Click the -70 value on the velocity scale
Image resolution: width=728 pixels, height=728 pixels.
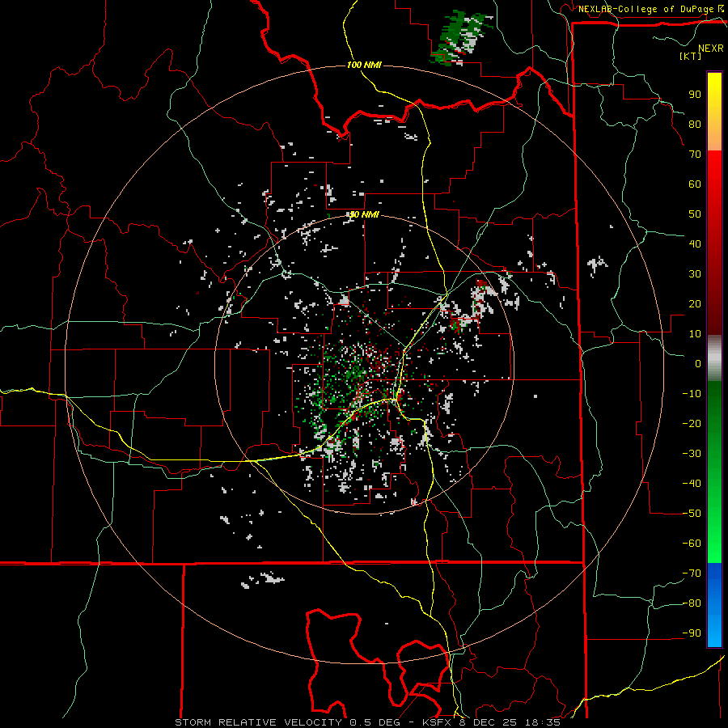692,574
